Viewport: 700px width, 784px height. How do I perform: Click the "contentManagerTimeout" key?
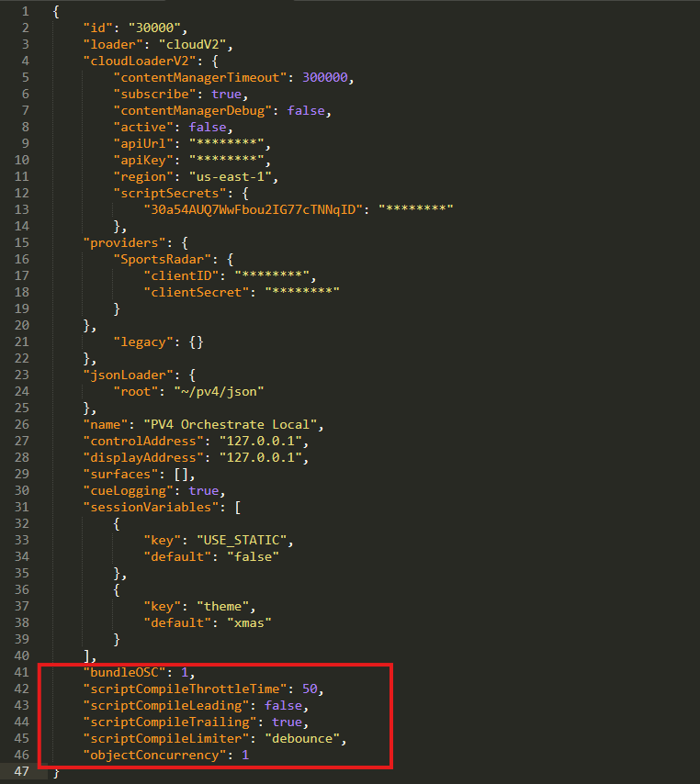click(199, 77)
